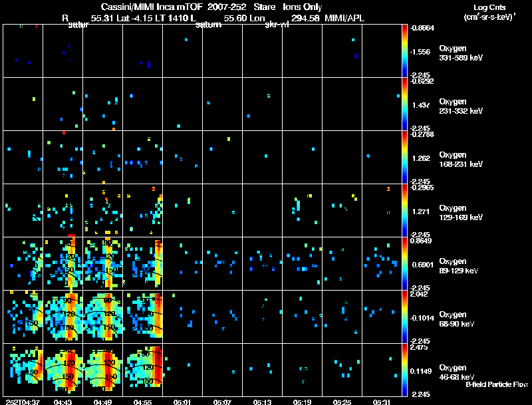Click the Cassini/MIMI Inca mTOF title text
This screenshot has width=532, height=405.
152,7
